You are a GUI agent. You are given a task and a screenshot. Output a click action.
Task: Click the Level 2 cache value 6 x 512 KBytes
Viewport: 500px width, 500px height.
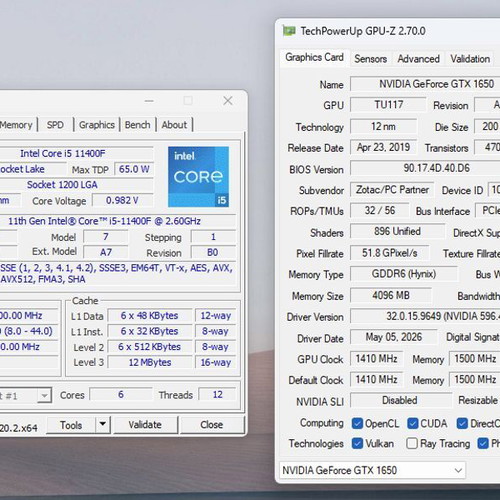[x=150, y=347]
